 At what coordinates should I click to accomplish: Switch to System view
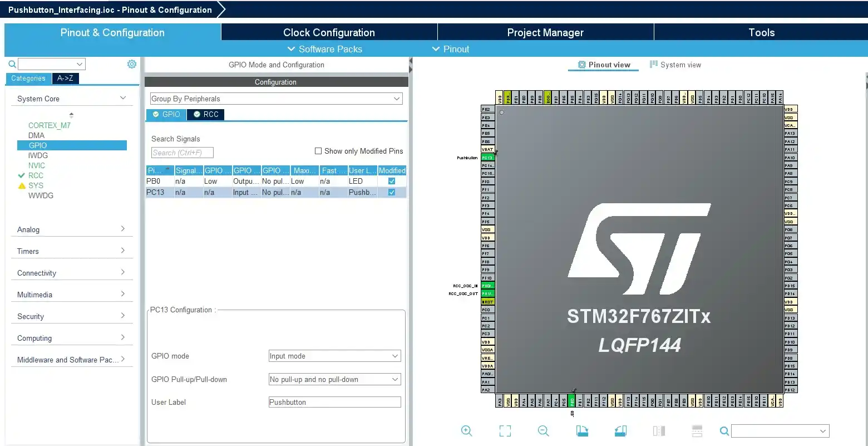pyautogui.click(x=675, y=65)
